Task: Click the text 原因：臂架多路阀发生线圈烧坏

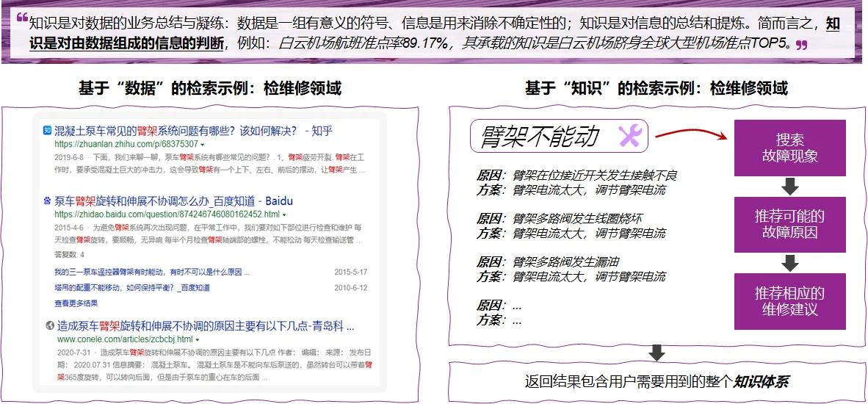Action: point(560,219)
